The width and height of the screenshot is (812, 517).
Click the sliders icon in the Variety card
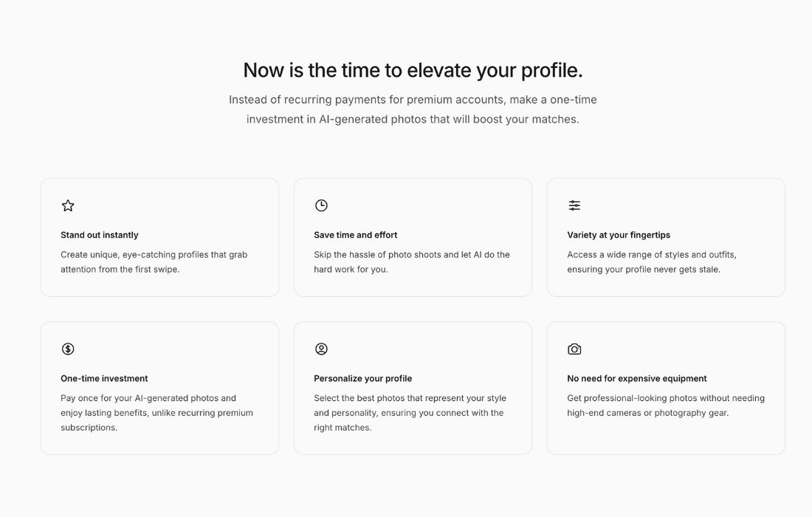(574, 205)
